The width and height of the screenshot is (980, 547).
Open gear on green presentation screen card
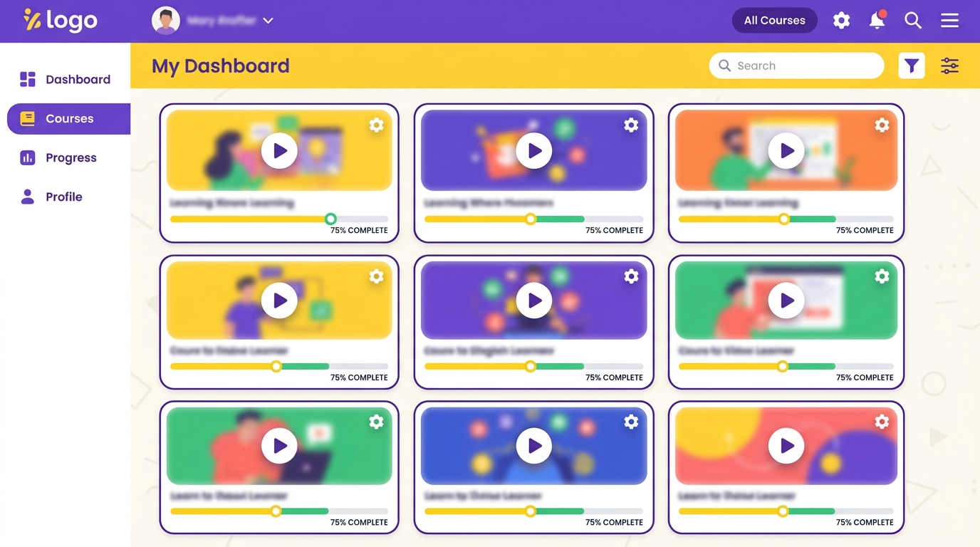click(882, 276)
